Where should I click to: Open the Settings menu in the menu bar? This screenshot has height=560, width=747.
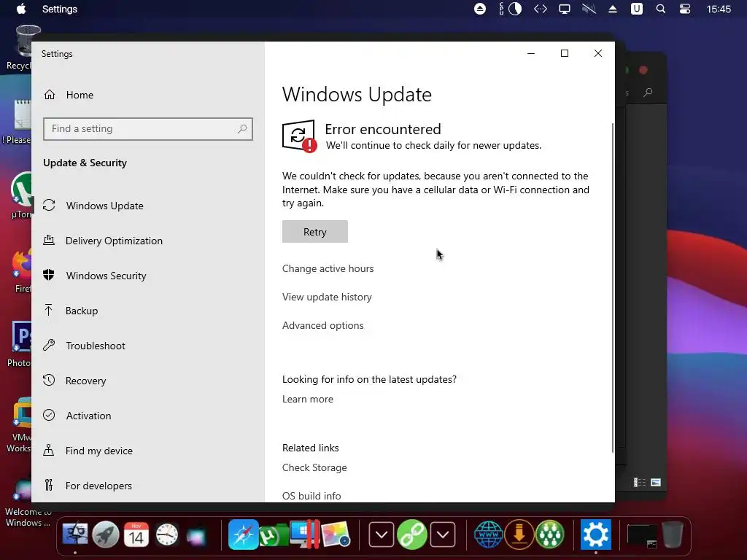(x=60, y=9)
